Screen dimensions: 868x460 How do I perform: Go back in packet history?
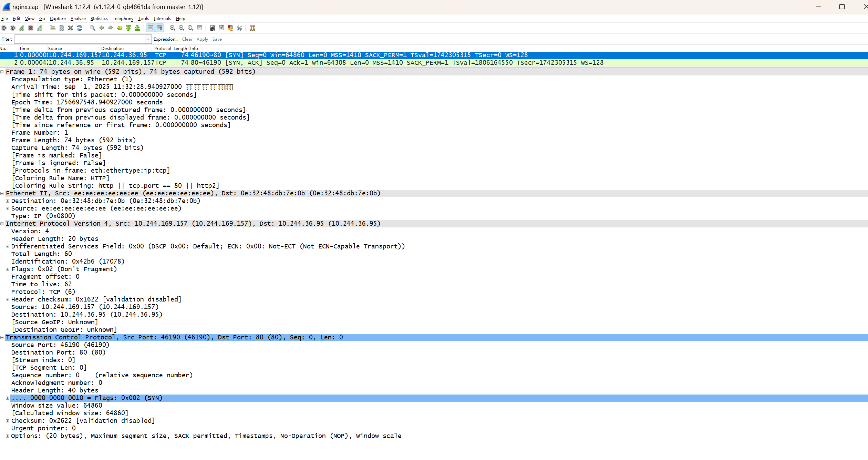[x=102, y=28]
